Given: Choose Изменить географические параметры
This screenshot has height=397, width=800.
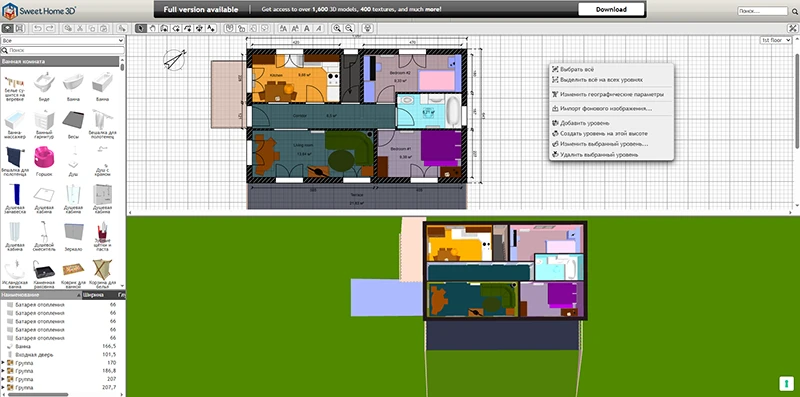Looking at the screenshot, I should point(612,94).
